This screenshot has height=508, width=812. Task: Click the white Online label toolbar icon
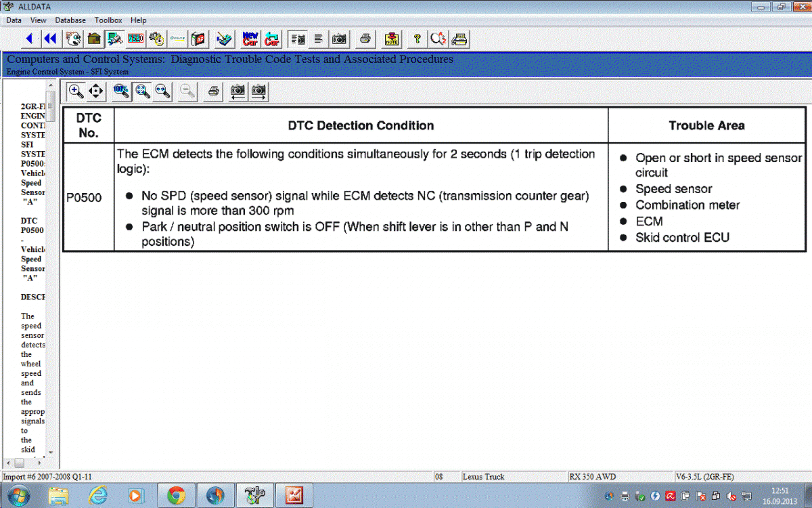click(x=177, y=39)
